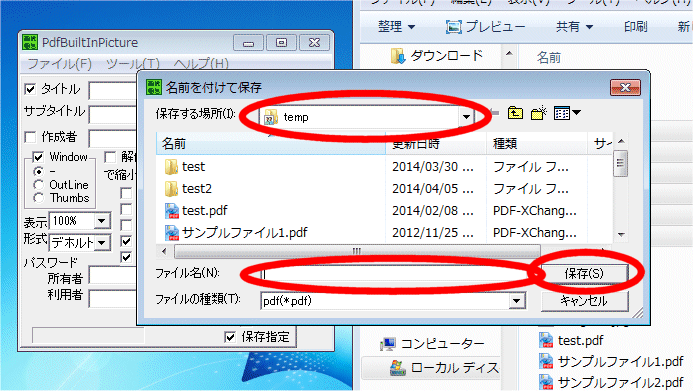Screen dimensions: 693x391
Task: Click the 2012/11/25 date cell
Action: point(433,233)
